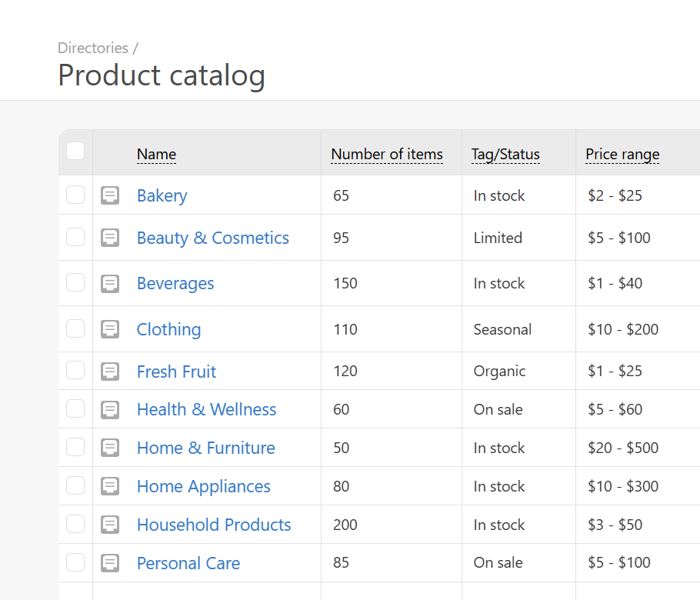Click the page icon next to Bakery
Screen dimensions: 700x600
tap(110, 195)
